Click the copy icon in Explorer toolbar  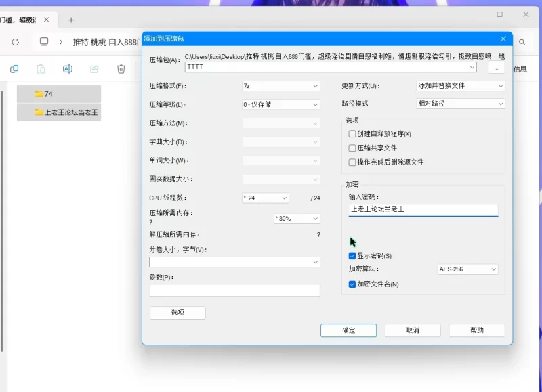[x=14, y=68]
